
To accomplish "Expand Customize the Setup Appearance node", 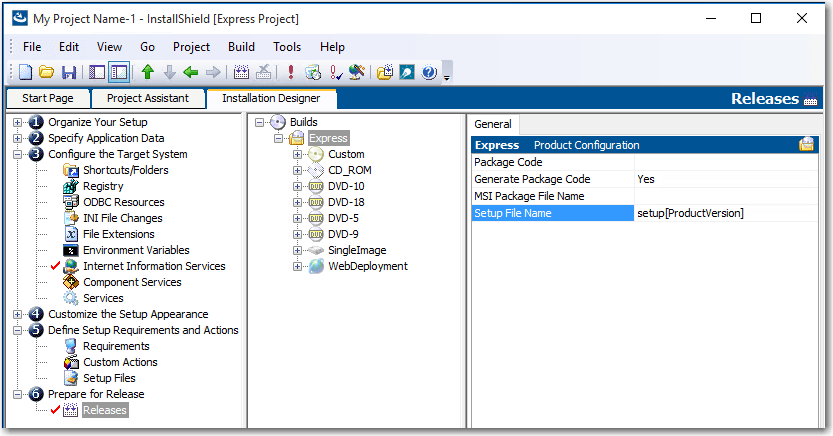I will pos(18,314).
